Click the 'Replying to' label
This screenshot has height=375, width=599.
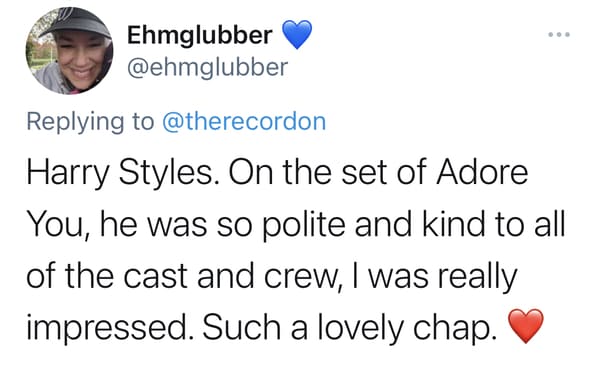coord(91,123)
